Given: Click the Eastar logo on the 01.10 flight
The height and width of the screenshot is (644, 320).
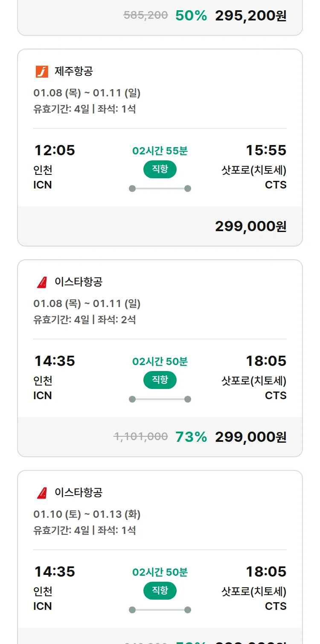Looking at the screenshot, I should click(x=42, y=493).
